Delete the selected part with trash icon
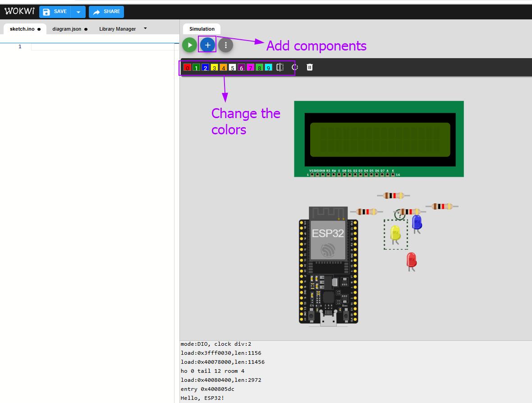The image size is (532, 403). coord(310,67)
